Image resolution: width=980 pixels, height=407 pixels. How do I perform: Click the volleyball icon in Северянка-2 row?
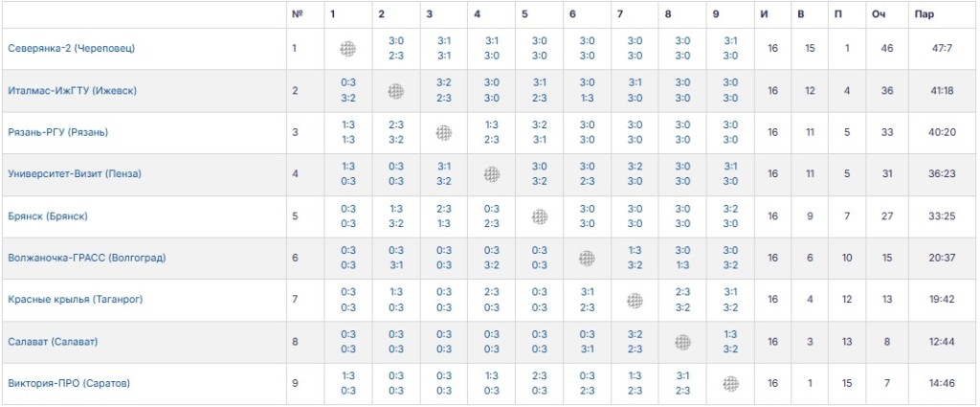coord(348,49)
